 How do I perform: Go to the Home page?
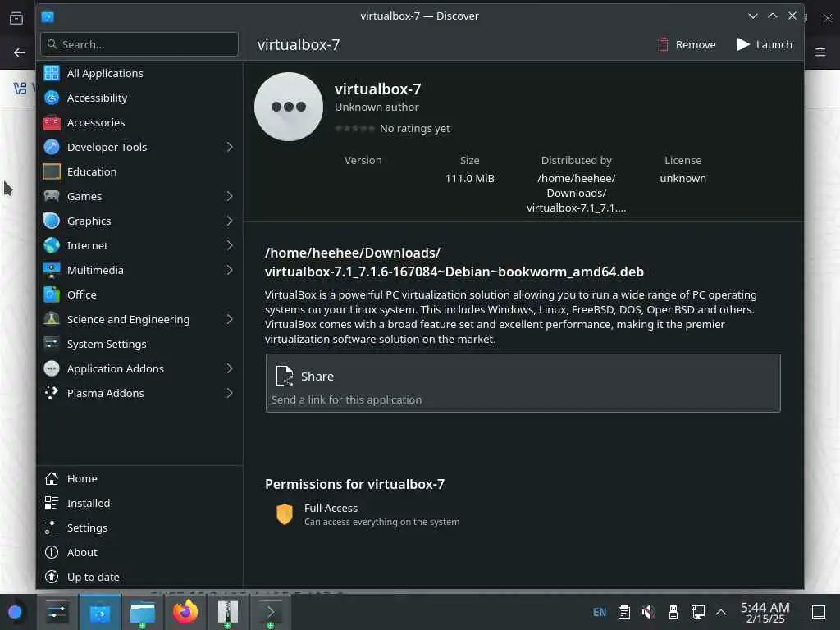tap(139, 478)
